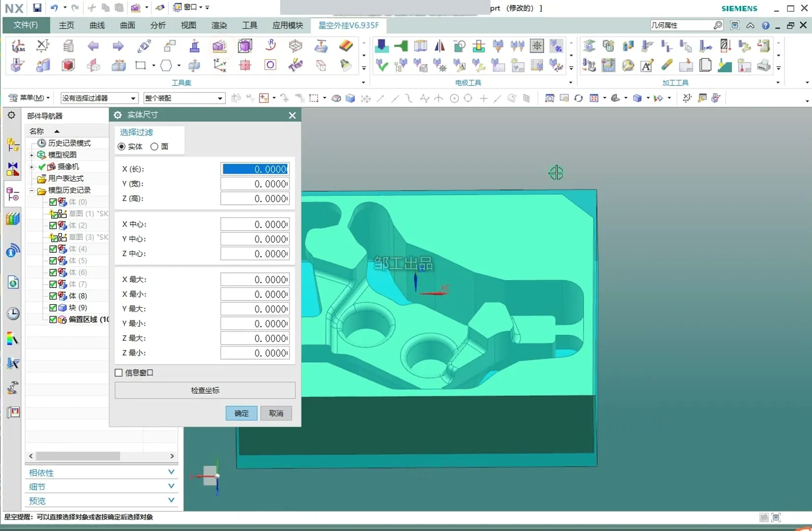Collapse the 模型历史记录 tree node
The height and width of the screenshot is (531, 812).
[x=31, y=190]
